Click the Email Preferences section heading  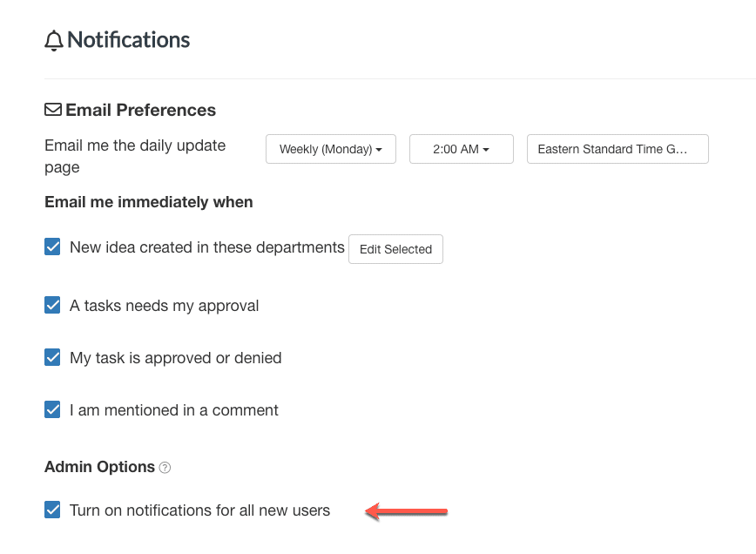(x=141, y=110)
